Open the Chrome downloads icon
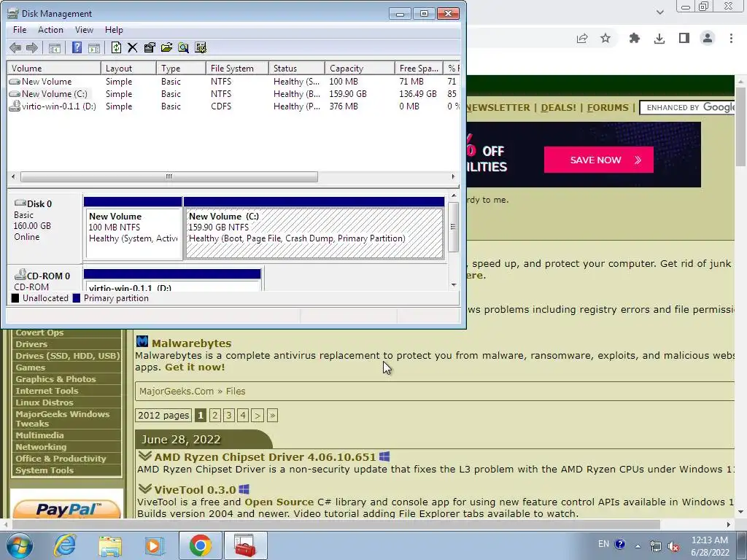Image resolution: width=747 pixels, height=560 pixels. coord(659,38)
